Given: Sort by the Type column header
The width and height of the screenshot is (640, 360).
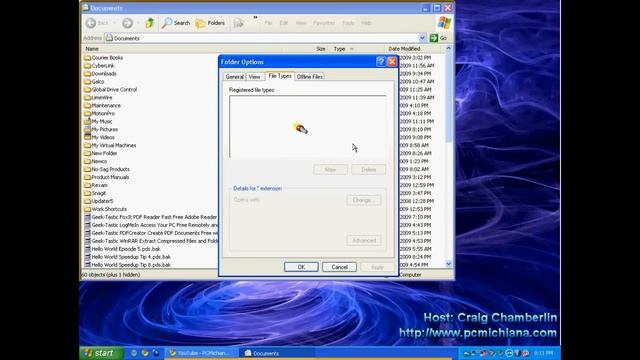Looking at the screenshot, I should [x=339, y=49].
